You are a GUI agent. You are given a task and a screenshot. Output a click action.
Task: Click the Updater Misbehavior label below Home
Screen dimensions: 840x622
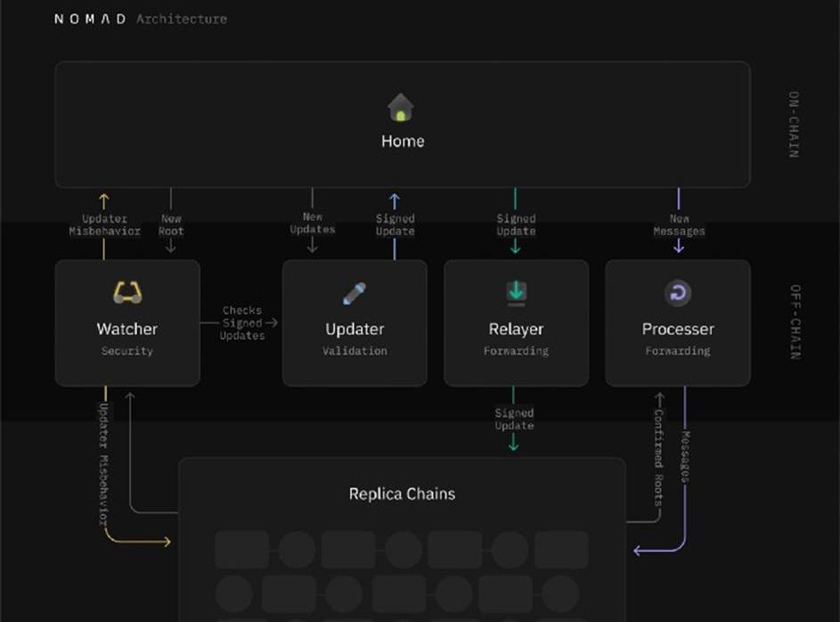104,225
